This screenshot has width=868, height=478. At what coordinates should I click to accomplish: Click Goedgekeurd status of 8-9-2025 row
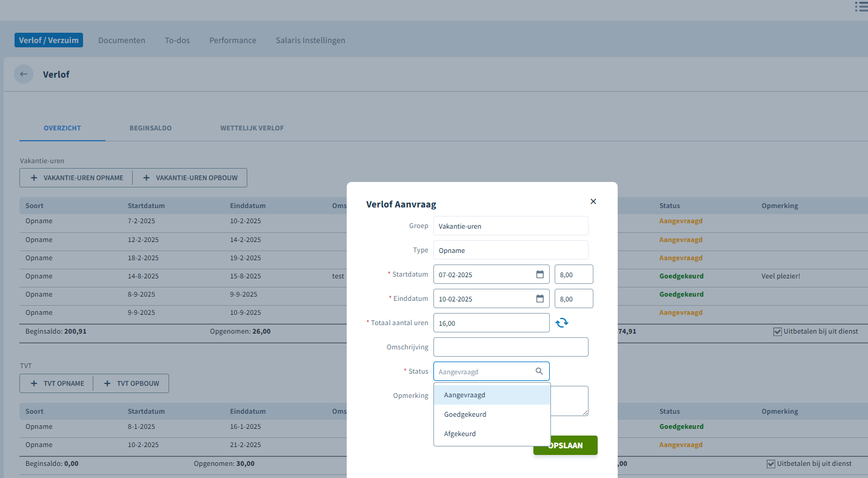pyautogui.click(x=681, y=294)
